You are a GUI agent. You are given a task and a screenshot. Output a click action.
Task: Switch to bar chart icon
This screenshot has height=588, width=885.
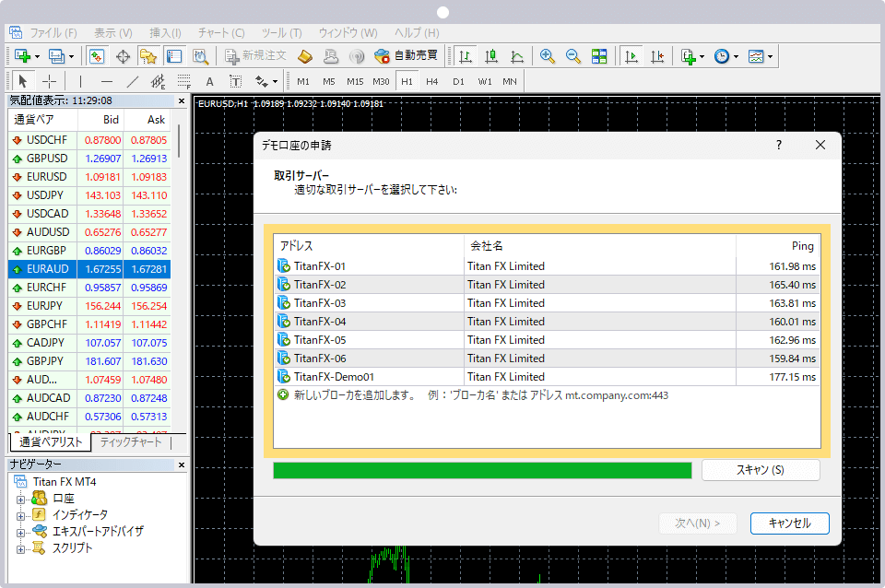coord(465,56)
